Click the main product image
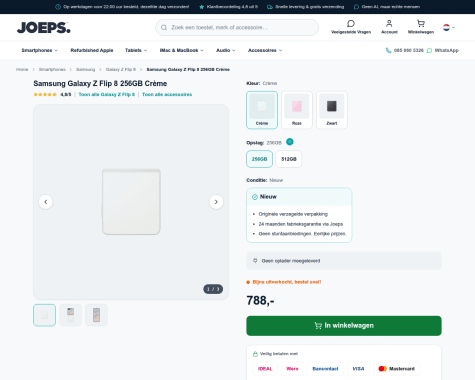The height and width of the screenshot is (380, 475). coord(131,202)
